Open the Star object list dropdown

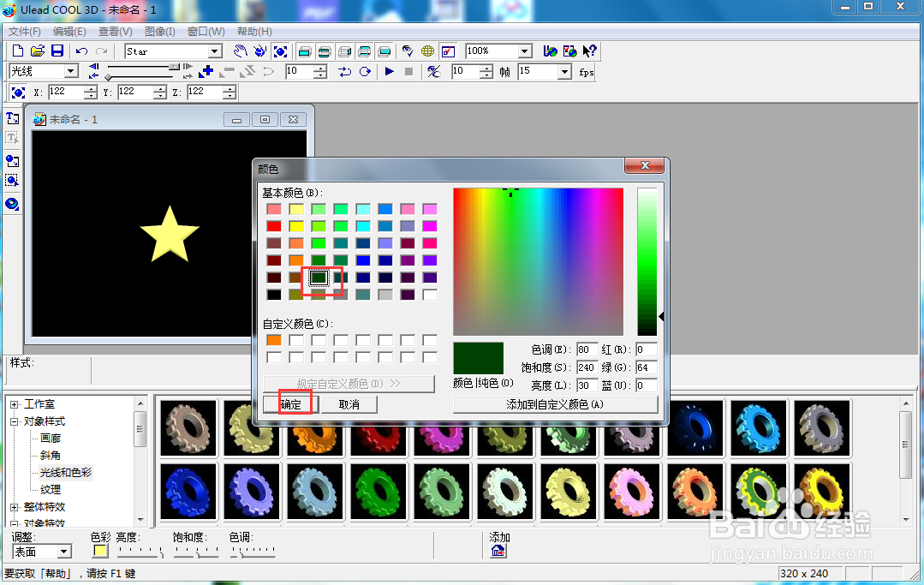click(x=215, y=52)
